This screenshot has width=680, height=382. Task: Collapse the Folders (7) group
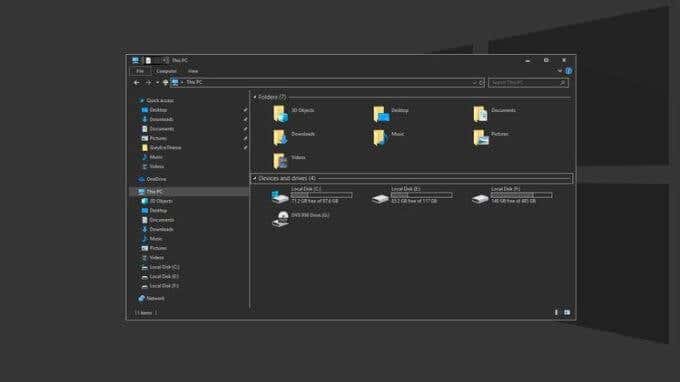tap(255, 97)
